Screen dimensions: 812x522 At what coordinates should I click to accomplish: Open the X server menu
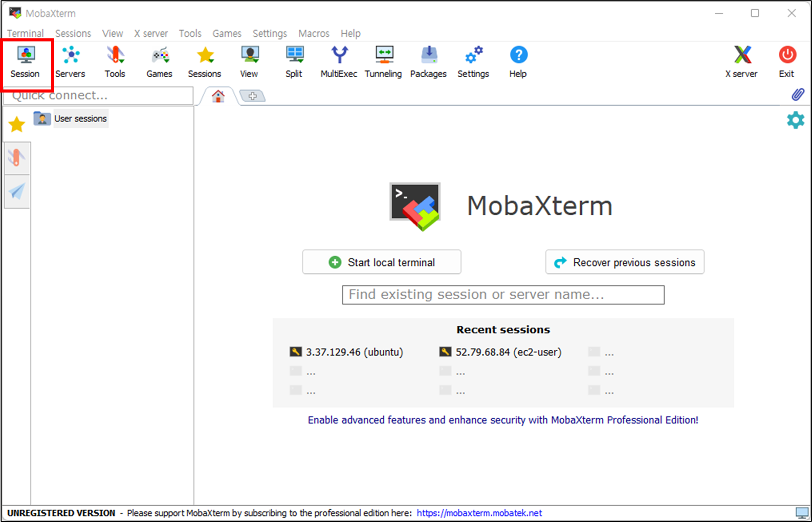151,33
